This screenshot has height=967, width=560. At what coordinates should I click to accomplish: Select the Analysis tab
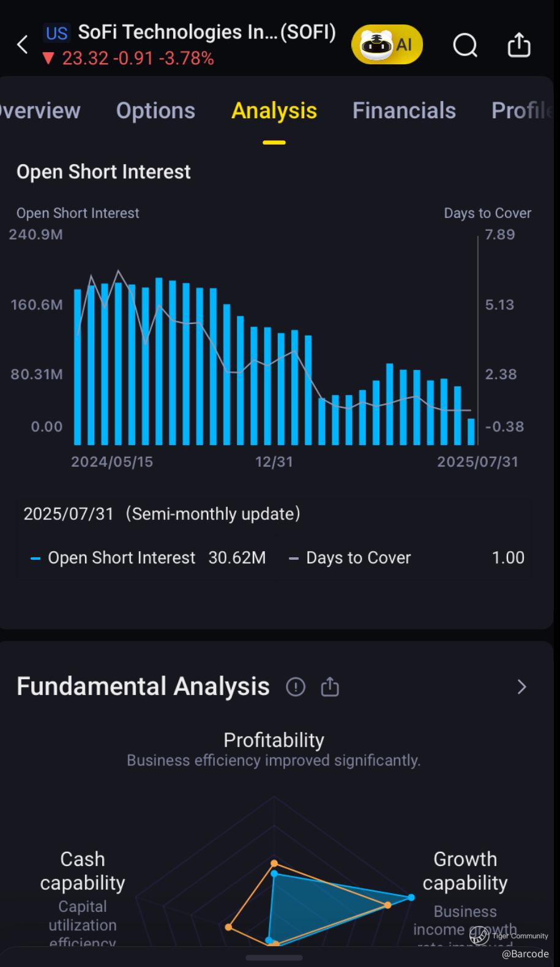tap(274, 111)
